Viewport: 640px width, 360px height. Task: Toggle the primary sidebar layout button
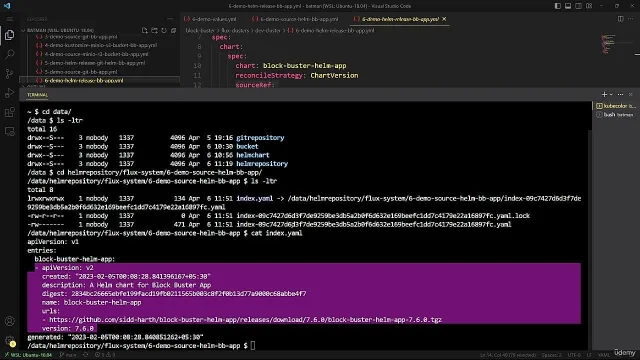pyautogui.click(x=558, y=6)
